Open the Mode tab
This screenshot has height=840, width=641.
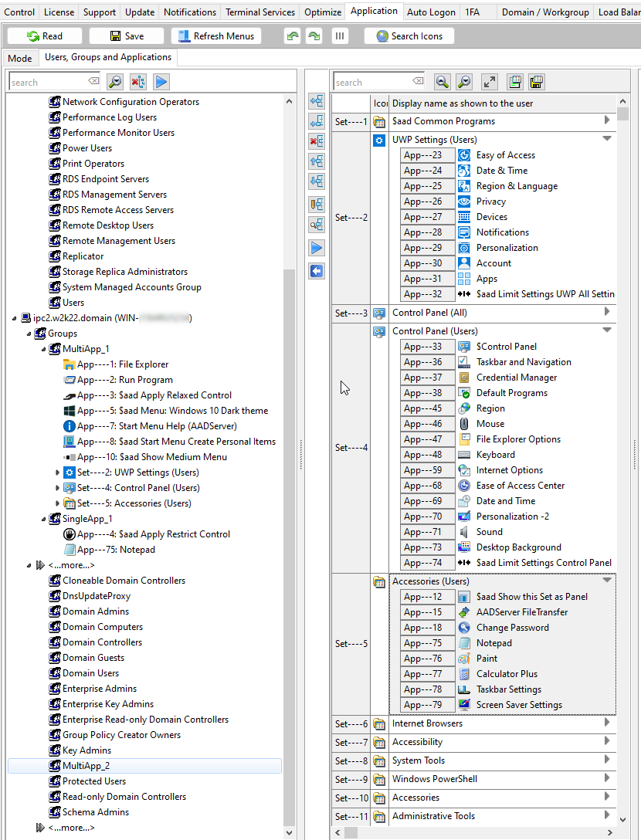tap(20, 58)
